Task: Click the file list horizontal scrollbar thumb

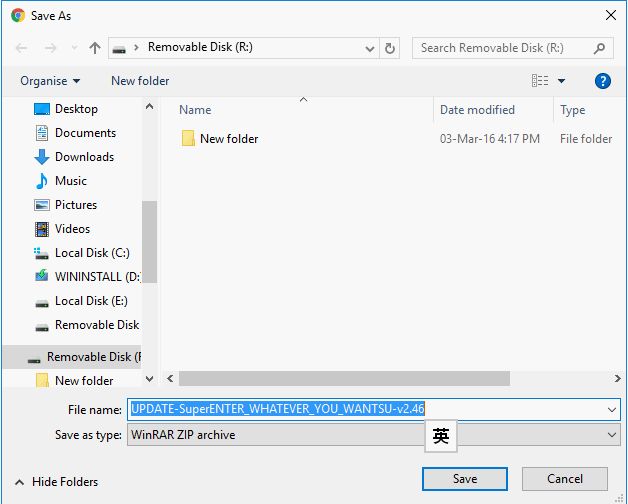Action: click(344, 379)
